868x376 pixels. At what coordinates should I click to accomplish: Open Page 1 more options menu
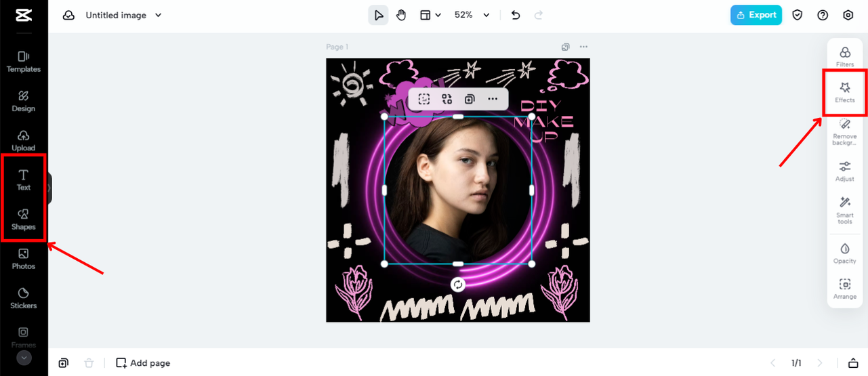[x=583, y=47]
